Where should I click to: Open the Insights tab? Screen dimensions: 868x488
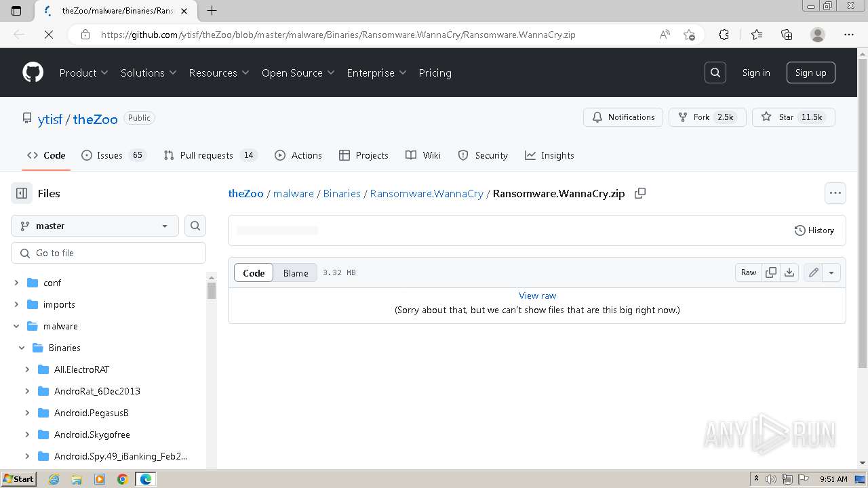(549, 155)
